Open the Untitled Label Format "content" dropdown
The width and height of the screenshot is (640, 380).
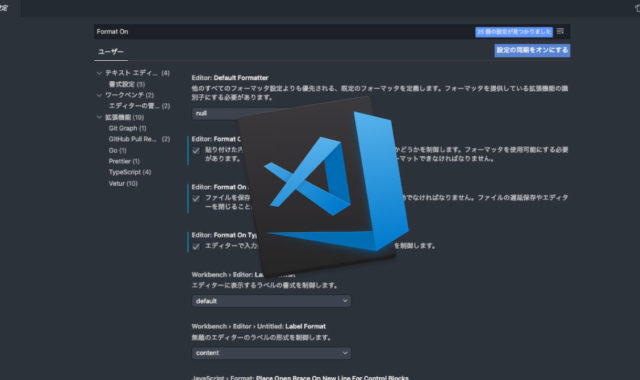271,353
